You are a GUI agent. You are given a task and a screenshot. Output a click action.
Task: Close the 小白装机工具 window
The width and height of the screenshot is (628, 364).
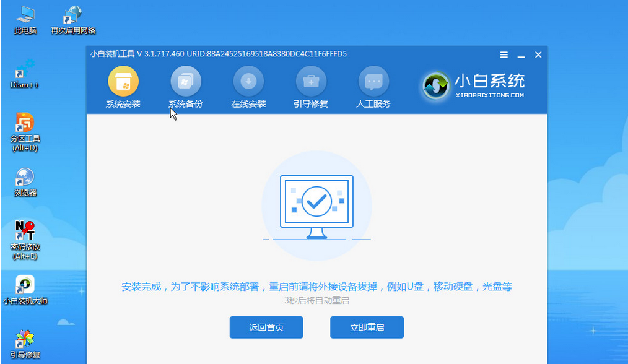(538, 54)
